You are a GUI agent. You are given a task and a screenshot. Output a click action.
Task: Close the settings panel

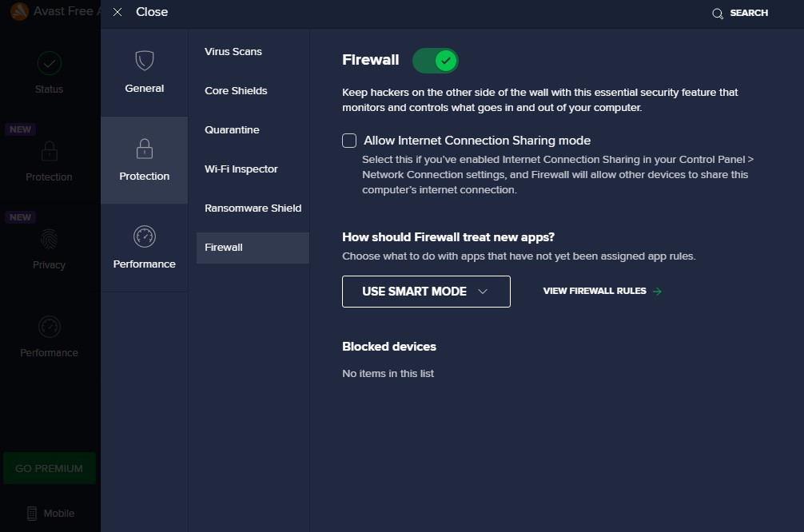141,13
